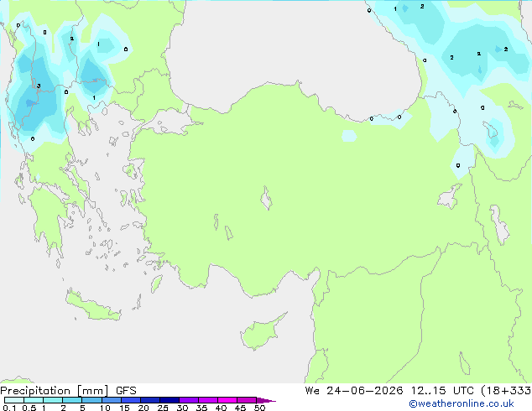Screen dimensions: 532x411
Task: Pick the 45–50 mm legend swatch
Action: (247, 400)
